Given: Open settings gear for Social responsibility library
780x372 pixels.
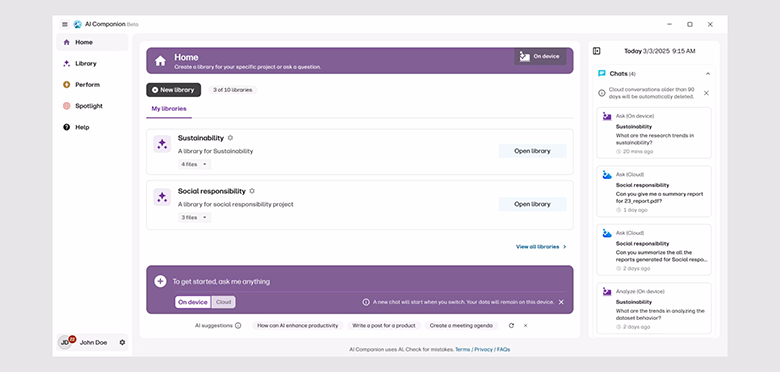Looking at the screenshot, I should 252,191.
